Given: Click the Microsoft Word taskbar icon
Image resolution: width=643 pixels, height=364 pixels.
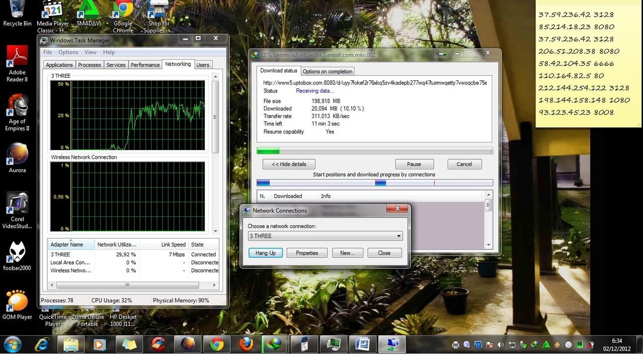Looking at the screenshot, I should click(x=362, y=344).
